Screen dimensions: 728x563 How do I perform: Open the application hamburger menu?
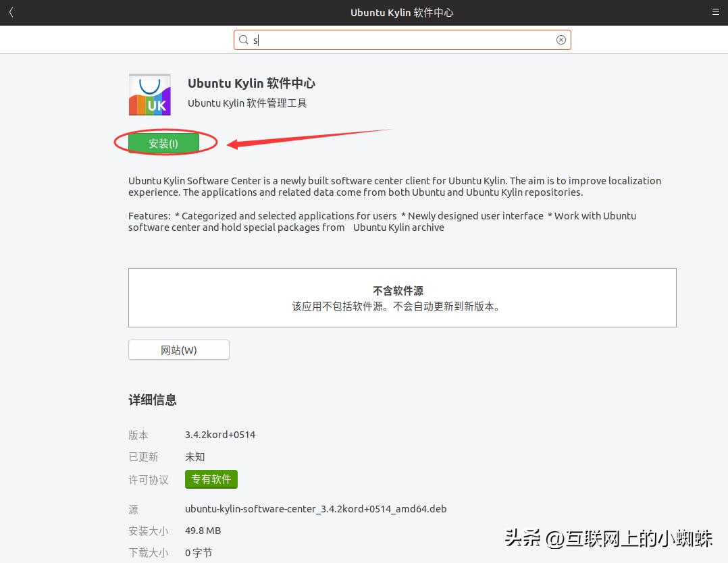click(x=716, y=12)
